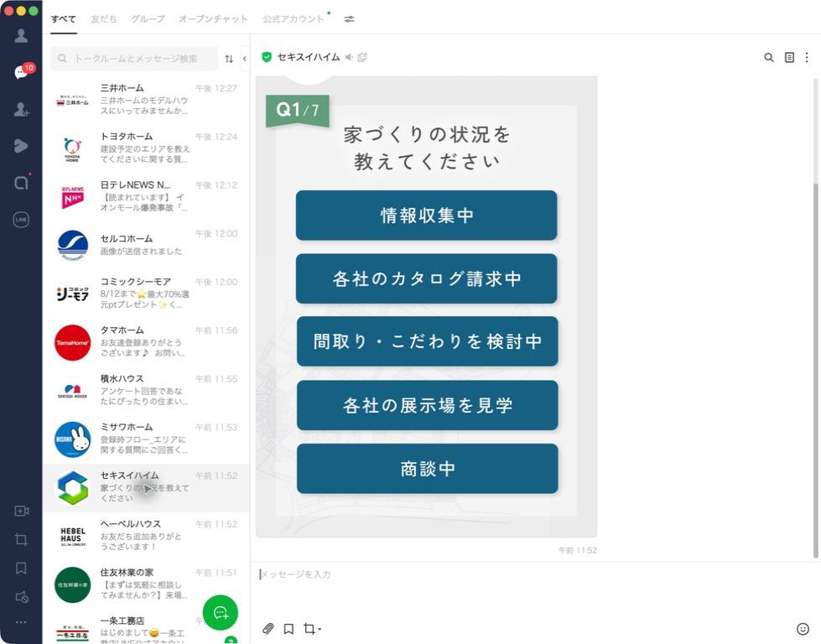Viewport: 821px width, 644px height.
Task: Open the screen capture dropdown below message box
Action: tap(312, 629)
